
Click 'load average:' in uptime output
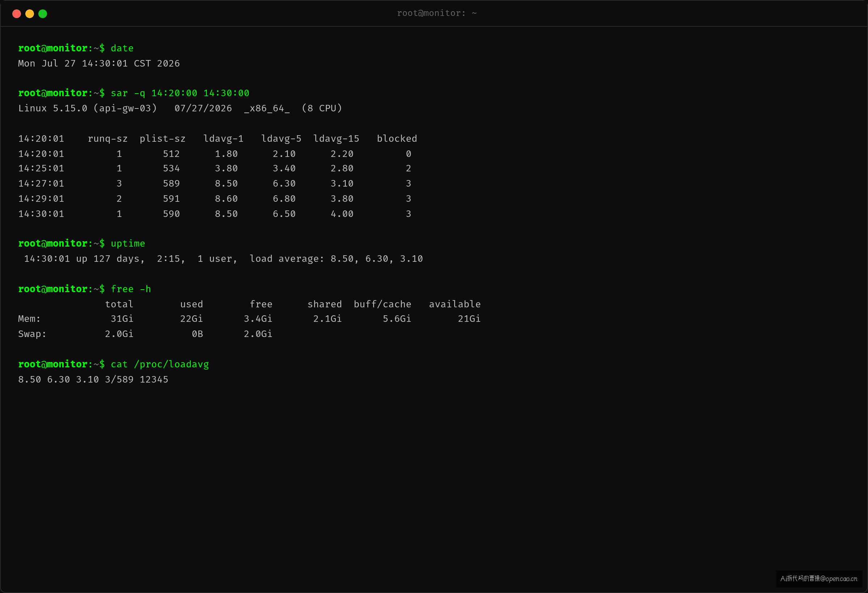pos(287,259)
